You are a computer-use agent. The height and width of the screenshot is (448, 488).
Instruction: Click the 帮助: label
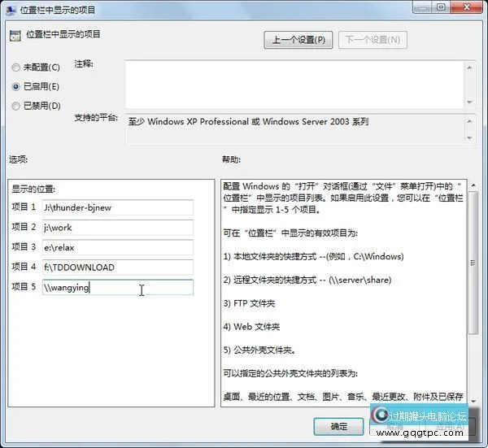click(x=231, y=159)
